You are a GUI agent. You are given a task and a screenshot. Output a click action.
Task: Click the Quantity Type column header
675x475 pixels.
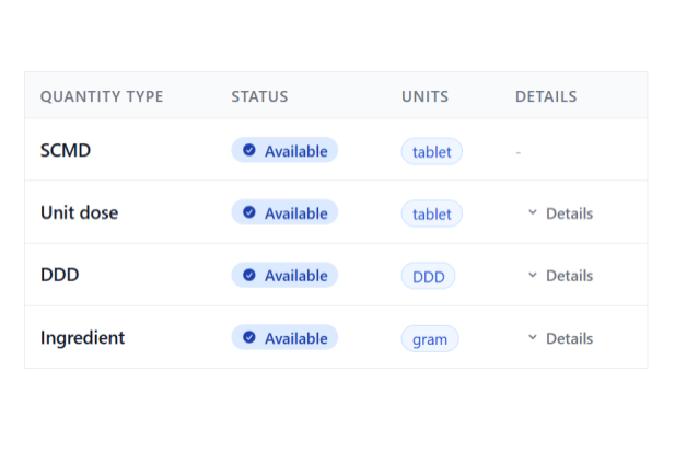101,97
